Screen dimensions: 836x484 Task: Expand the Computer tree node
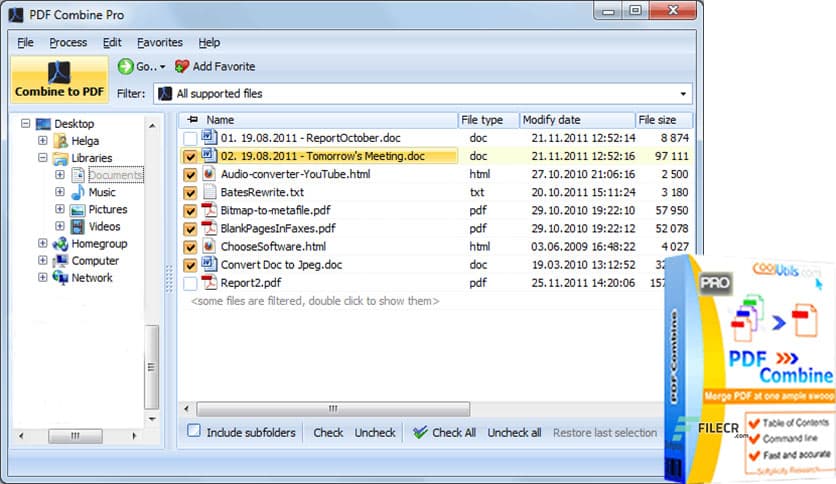[x=43, y=260]
